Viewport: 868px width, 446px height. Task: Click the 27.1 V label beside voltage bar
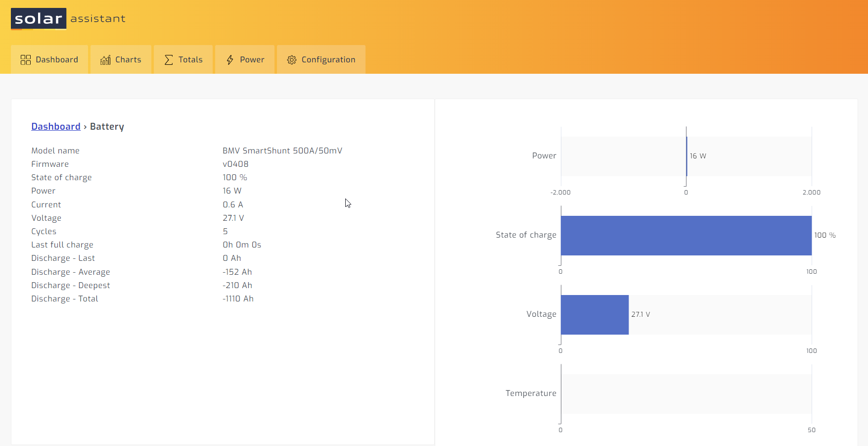(640, 314)
